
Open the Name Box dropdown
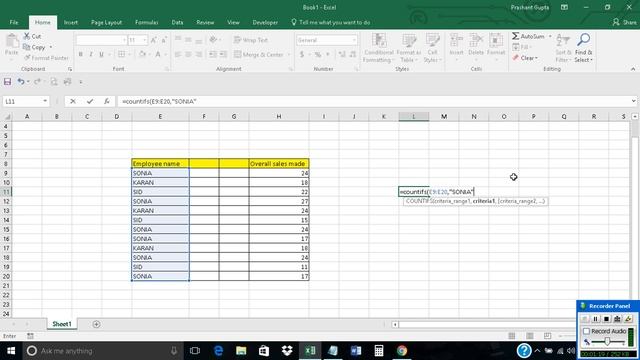click(45, 101)
